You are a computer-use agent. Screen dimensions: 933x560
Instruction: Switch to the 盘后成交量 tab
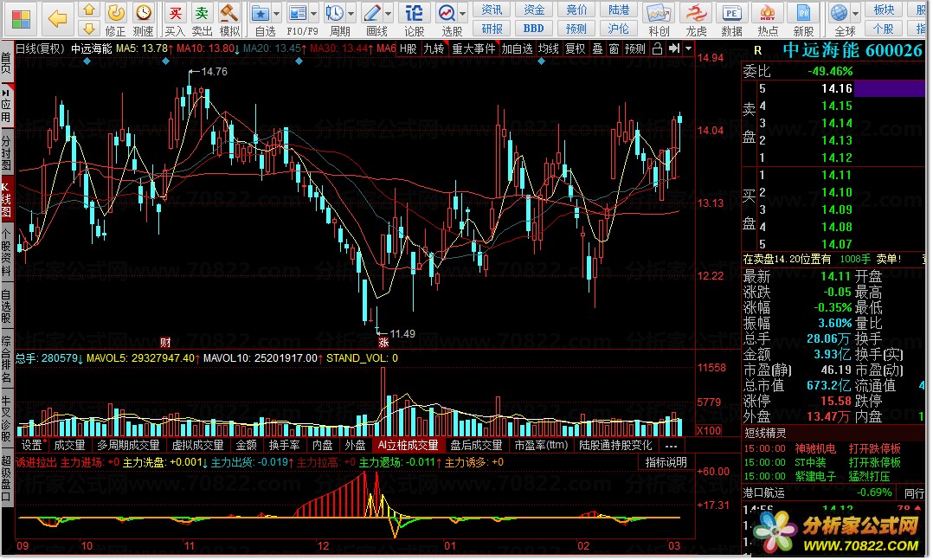(476, 445)
